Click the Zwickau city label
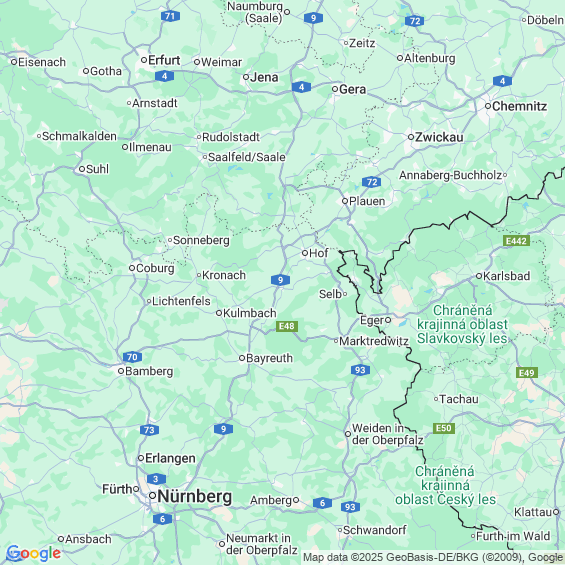565x565 pixels. pyautogui.click(x=439, y=137)
